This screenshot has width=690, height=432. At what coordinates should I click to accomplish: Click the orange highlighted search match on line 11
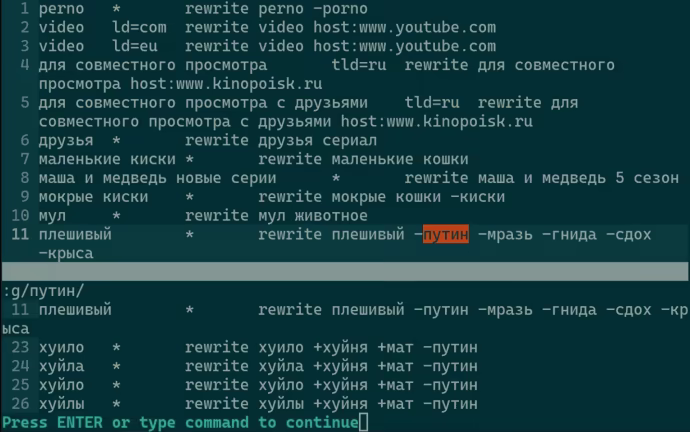pos(446,234)
